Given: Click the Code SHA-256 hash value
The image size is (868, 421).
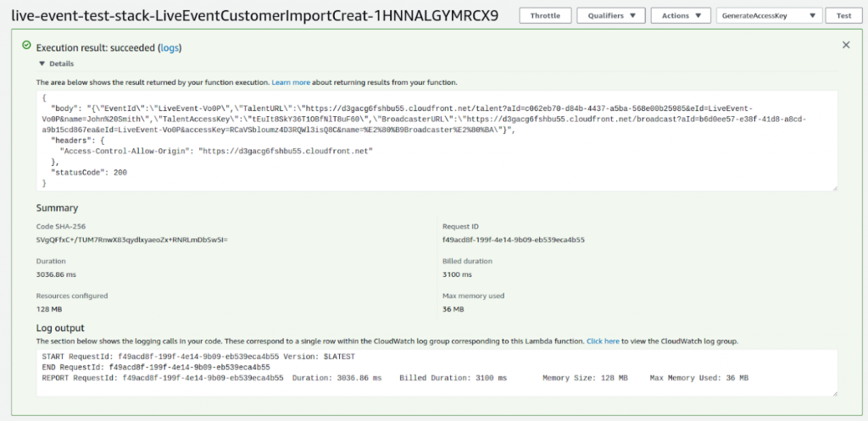Looking at the screenshot, I should pyautogui.click(x=131, y=240).
